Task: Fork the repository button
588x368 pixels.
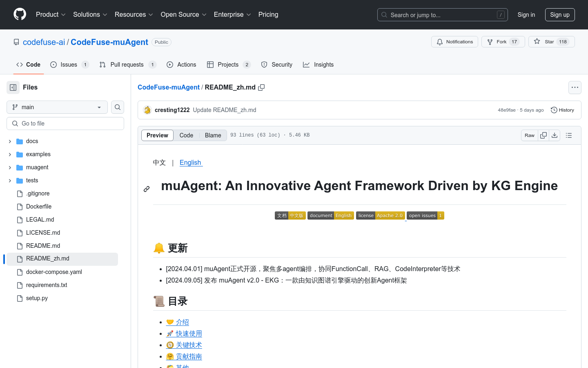Action: 503,42
